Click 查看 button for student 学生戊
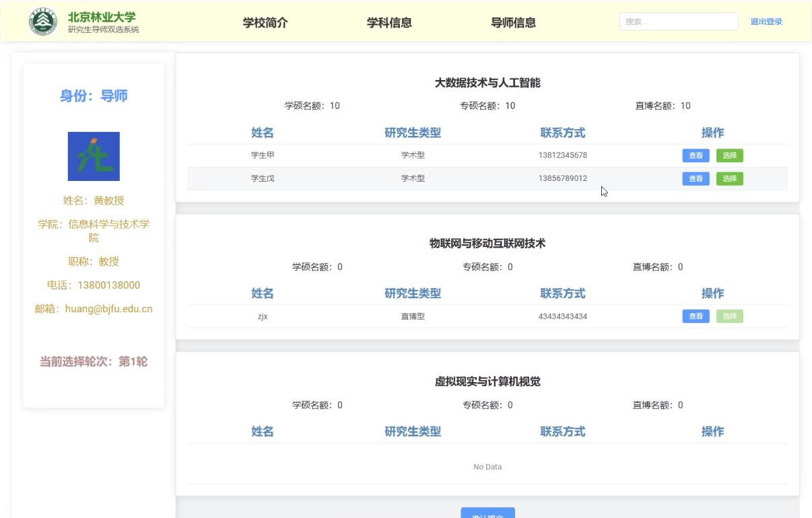 pos(696,178)
